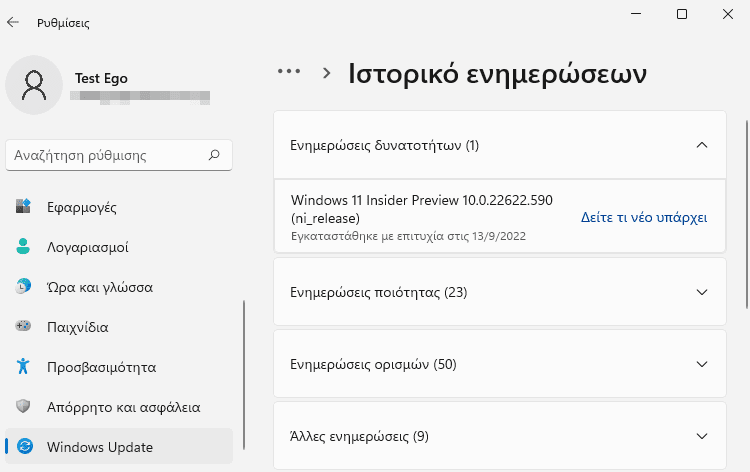
Task: Maximize the Ρυθμίσεις window
Action: coord(682,14)
